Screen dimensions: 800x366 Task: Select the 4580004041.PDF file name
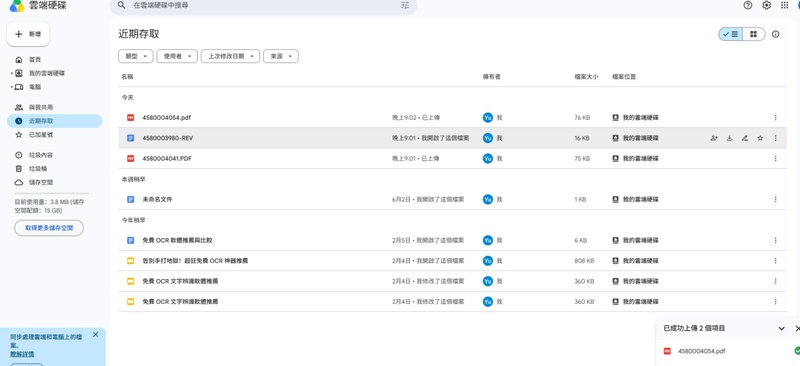[167, 158]
